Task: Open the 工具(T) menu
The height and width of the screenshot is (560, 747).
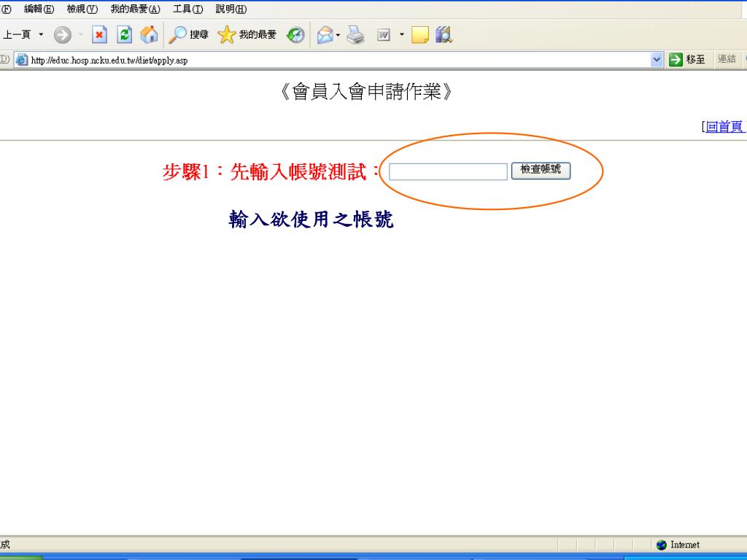Action: [x=187, y=9]
